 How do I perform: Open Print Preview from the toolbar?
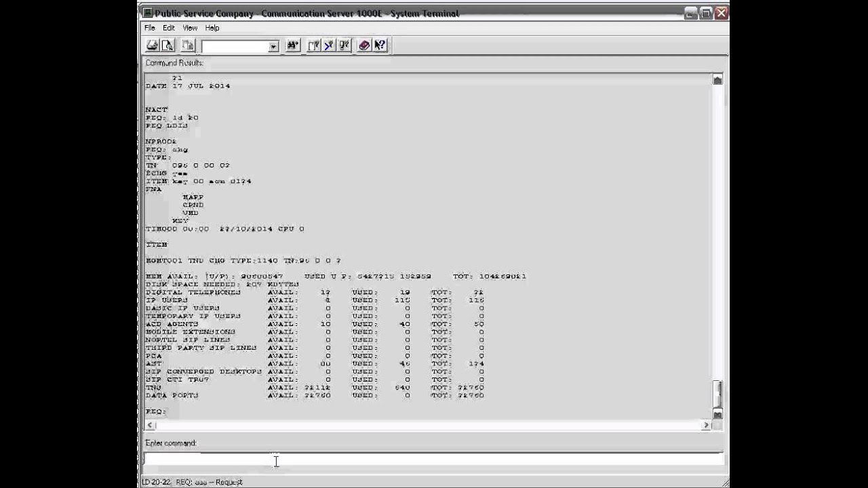coord(167,45)
